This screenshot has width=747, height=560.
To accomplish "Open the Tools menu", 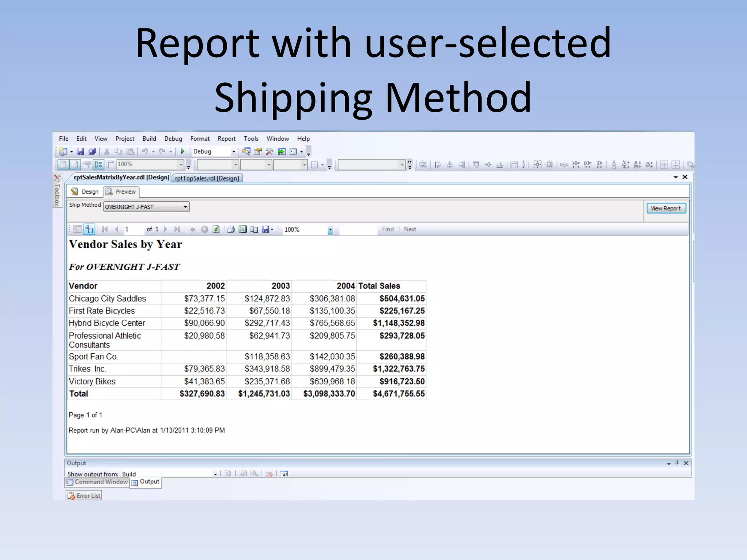I will click(x=251, y=139).
